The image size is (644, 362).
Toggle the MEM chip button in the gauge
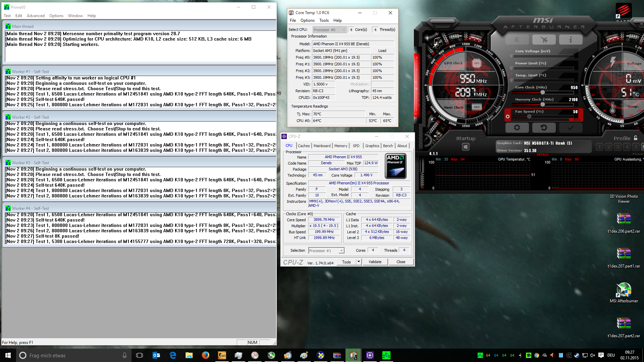[x=477, y=107]
